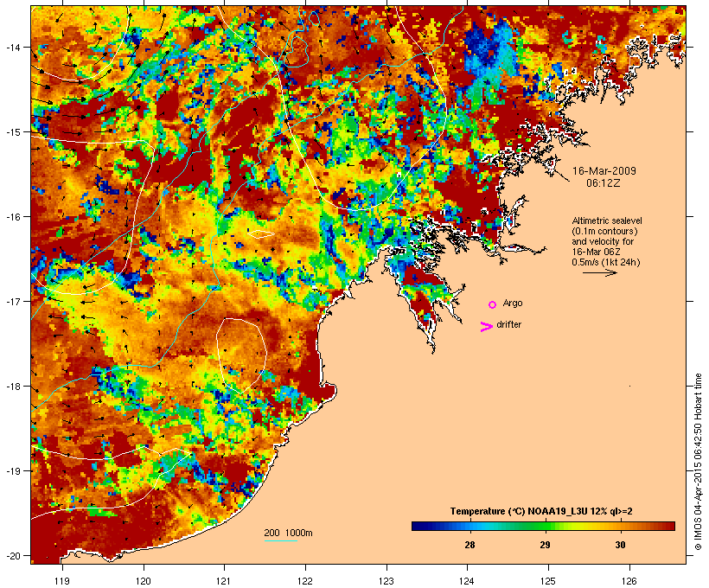This screenshot has height=588, width=709.
Task: Click the longitude label '123'
Action: pos(386,581)
